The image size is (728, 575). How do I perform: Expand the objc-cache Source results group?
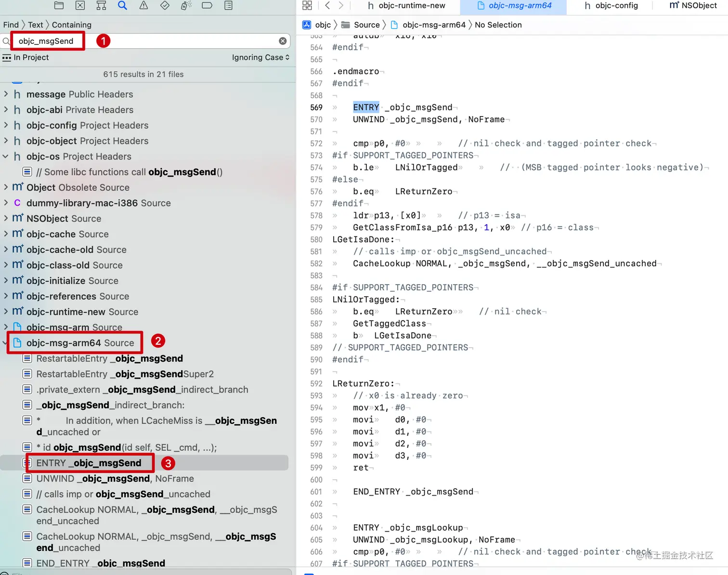tap(5, 234)
